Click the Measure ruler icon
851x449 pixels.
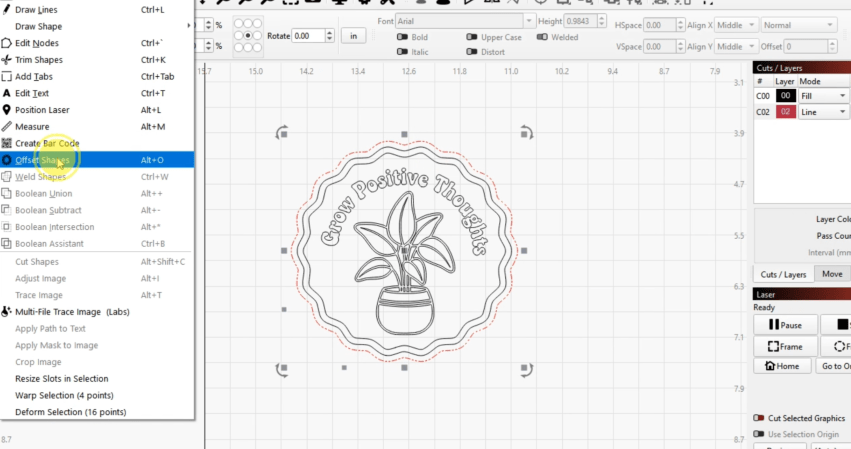click(x=7, y=127)
